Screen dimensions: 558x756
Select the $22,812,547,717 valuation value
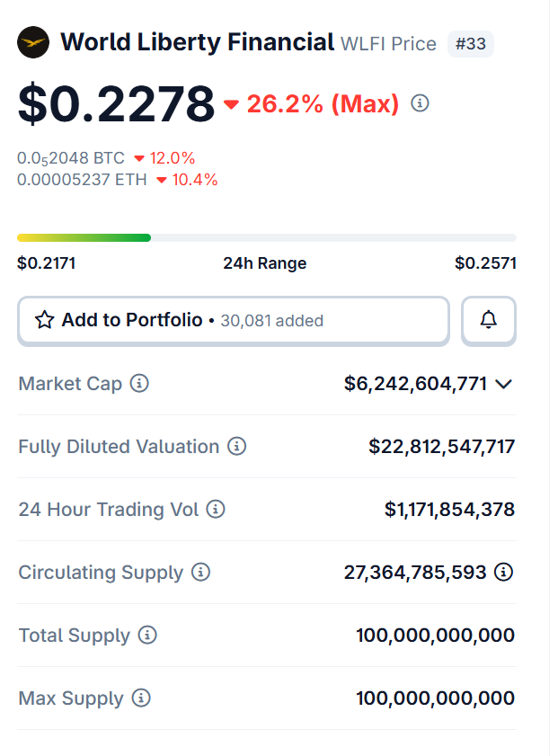[x=442, y=447]
